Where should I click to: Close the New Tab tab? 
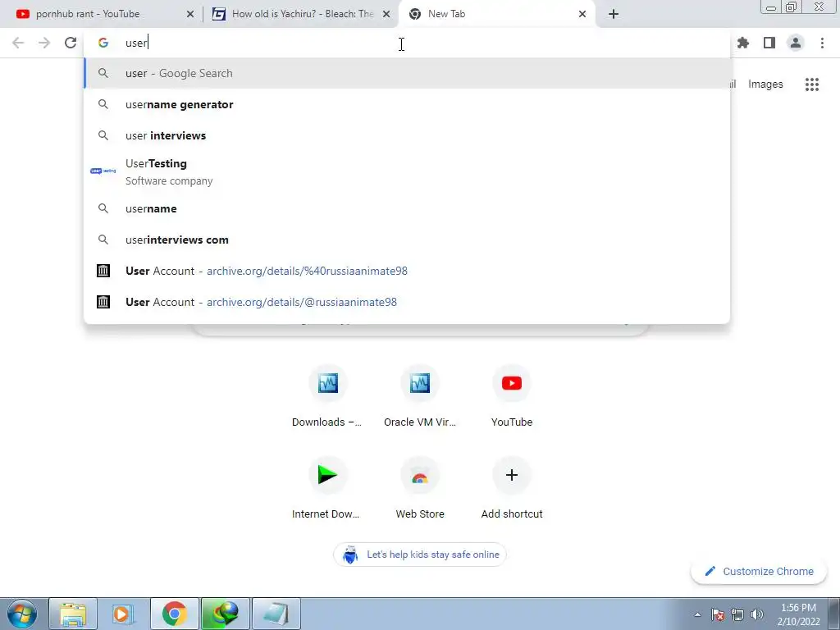click(582, 15)
